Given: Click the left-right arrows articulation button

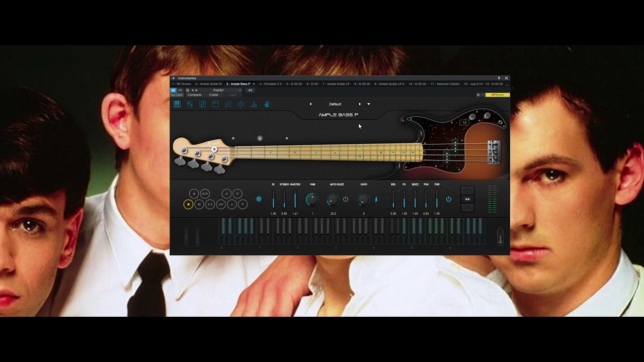Looking at the screenshot, I should coord(221,204).
